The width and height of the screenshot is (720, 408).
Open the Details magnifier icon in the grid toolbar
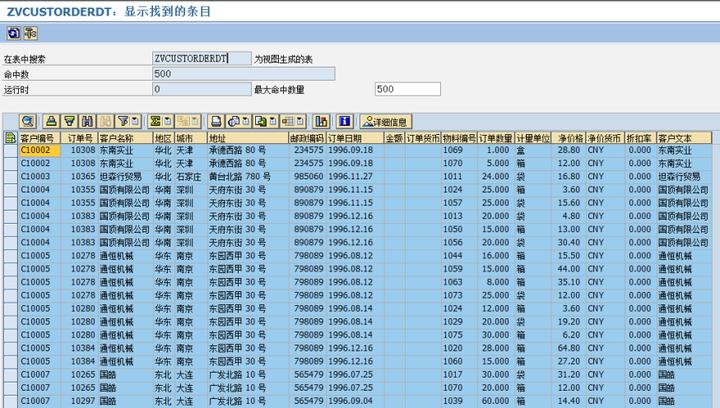click(x=28, y=121)
